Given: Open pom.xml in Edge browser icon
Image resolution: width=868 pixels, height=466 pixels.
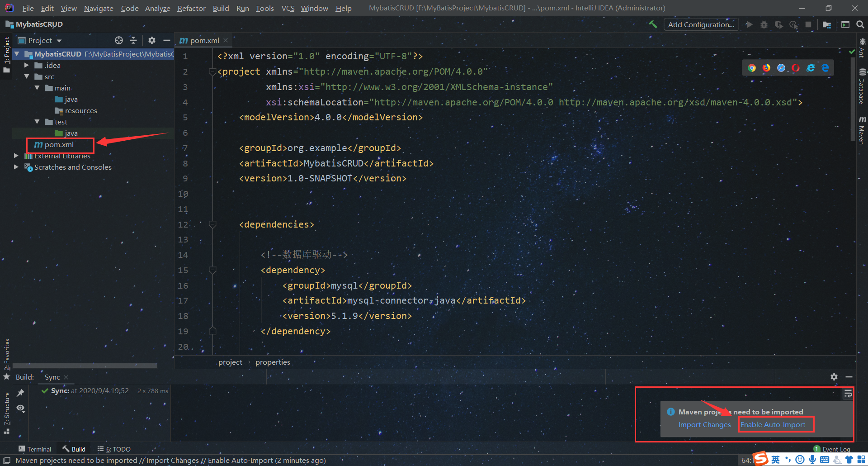Looking at the screenshot, I should tap(825, 68).
